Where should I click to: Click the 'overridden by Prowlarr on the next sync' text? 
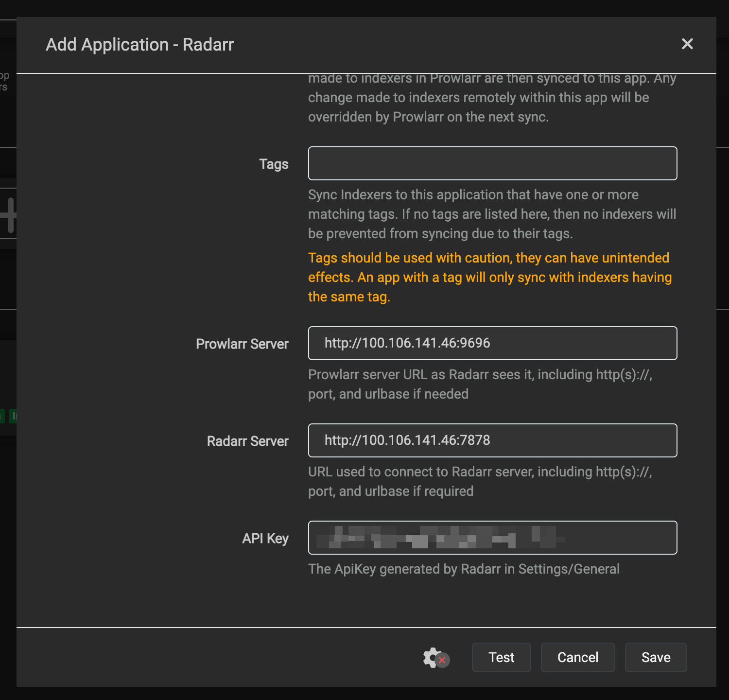428,117
